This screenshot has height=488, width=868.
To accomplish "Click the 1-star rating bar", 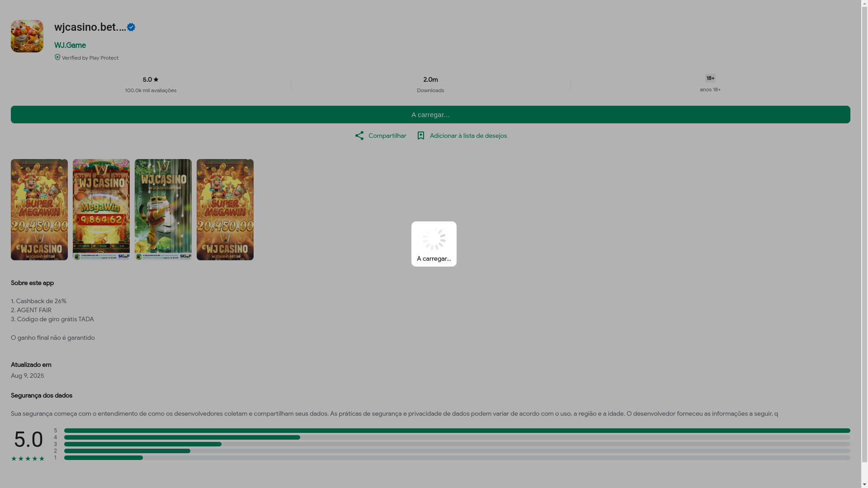I will tap(457, 458).
